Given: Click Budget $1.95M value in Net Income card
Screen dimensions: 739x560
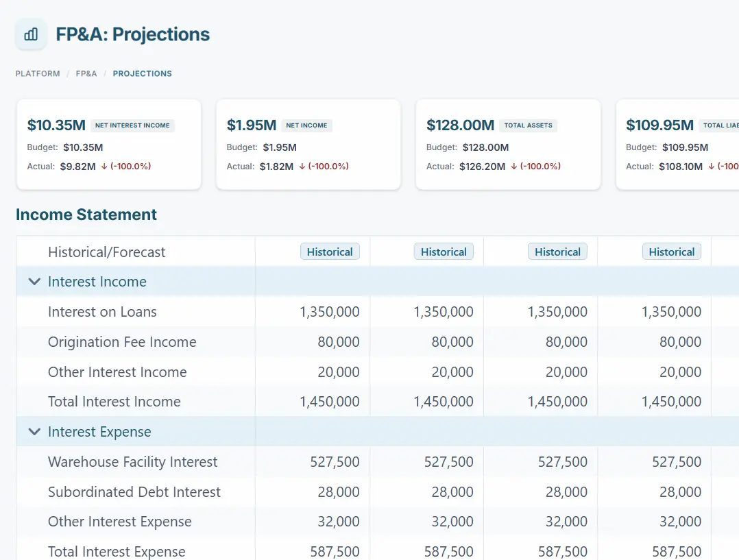Looking at the screenshot, I should coord(280,147).
